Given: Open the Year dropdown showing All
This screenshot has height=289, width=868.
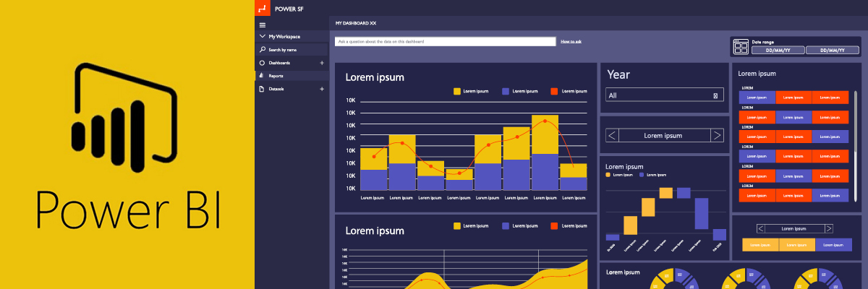Looking at the screenshot, I should point(664,95).
